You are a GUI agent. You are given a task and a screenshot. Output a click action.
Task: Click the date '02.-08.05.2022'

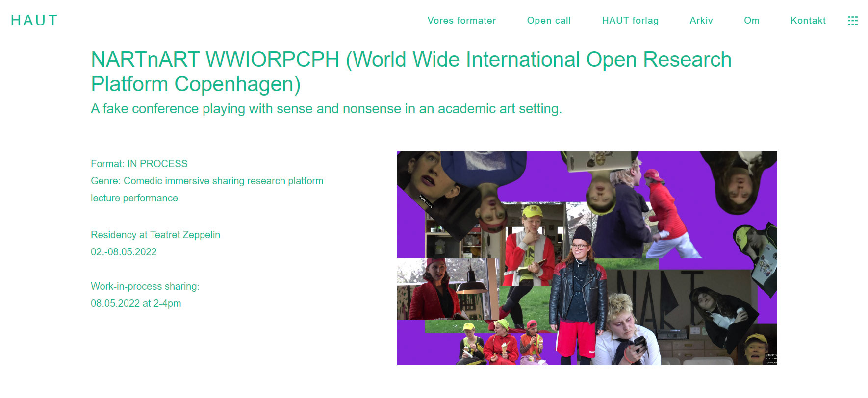(124, 252)
